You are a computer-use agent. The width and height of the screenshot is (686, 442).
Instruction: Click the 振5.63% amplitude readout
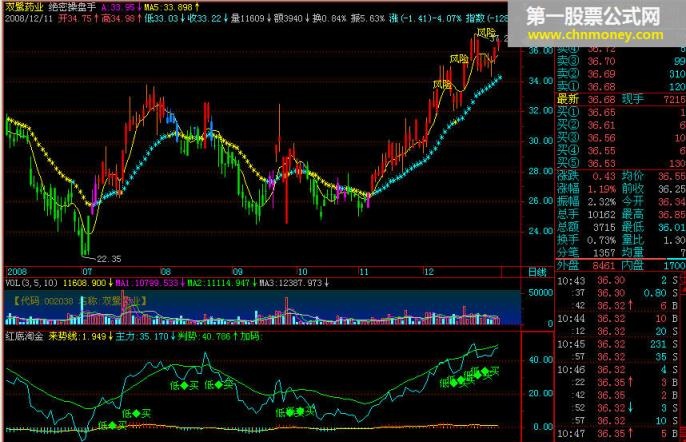(368, 18)
